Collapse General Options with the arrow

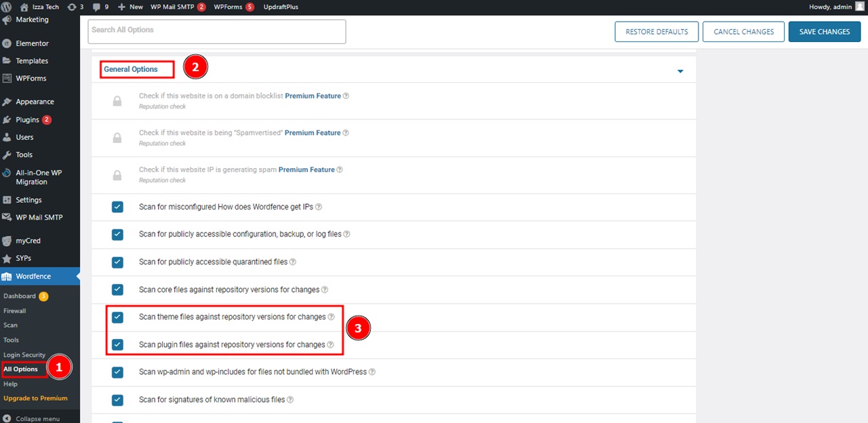click(x=680, y=71)
